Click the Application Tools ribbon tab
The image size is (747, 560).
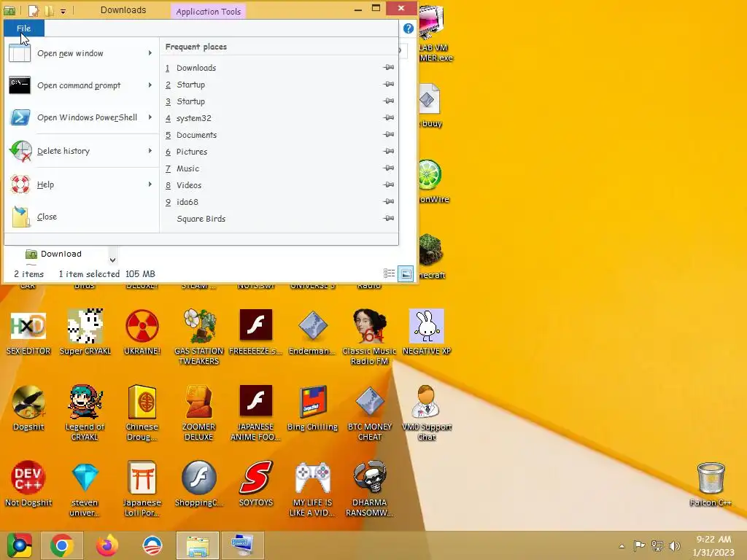point(208,12)
